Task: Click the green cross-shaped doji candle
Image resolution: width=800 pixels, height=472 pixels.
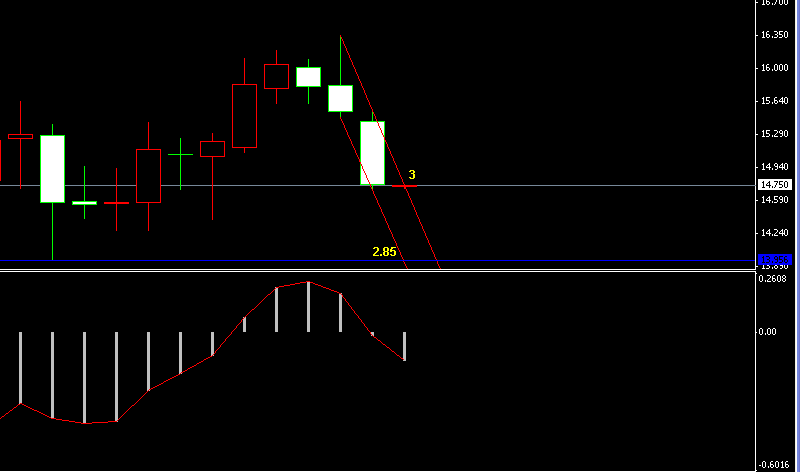Action: pos(180,155)
